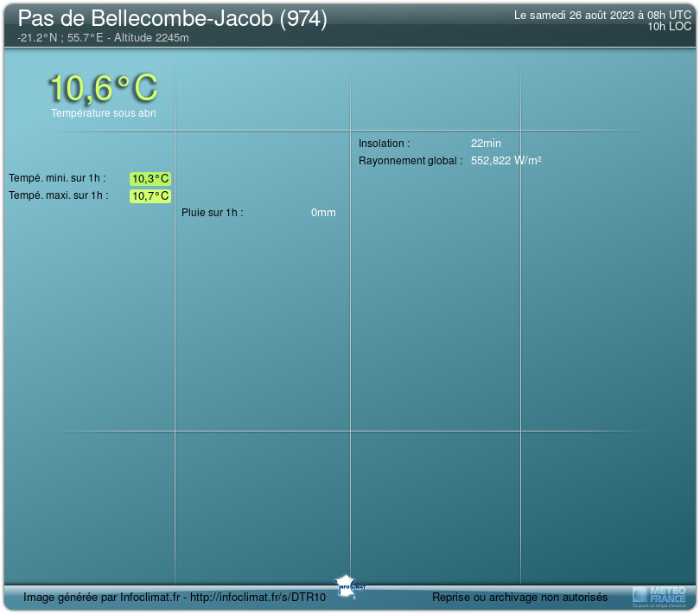This screenshot has height=614, width=700.
Task: Select the 22min insolation value
Action: (x=486, y=144)
